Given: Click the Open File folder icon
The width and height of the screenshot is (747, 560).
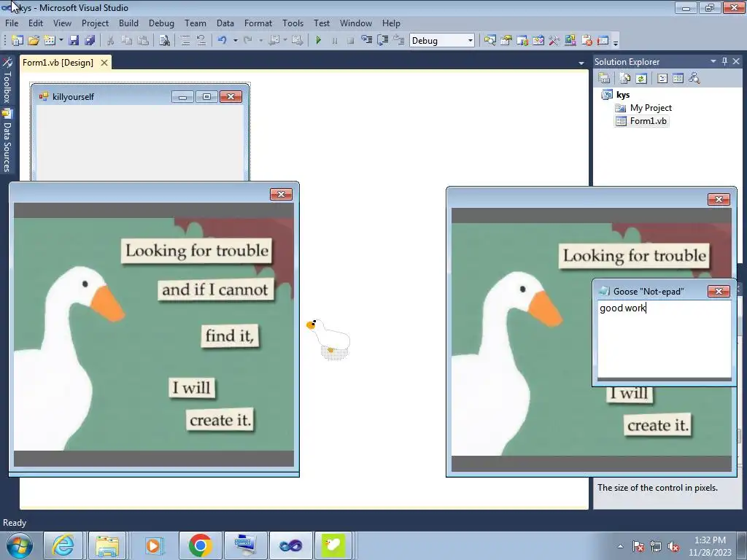Looking at the screenshot, I should [x=34, y=41].
